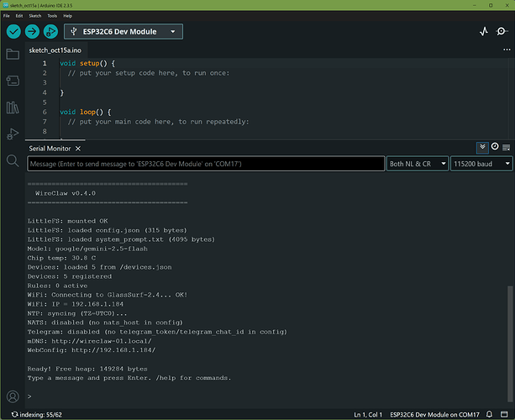This screenshot has width=515, height=420.
Task: Click the 'Chip temp: 30.8 C' line
Action: pos(61,258)
